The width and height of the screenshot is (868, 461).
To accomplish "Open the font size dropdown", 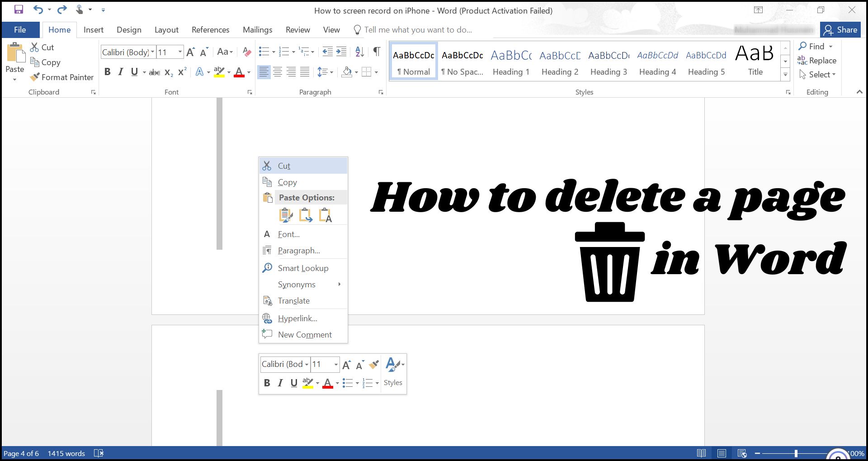I will coord(180,52).
